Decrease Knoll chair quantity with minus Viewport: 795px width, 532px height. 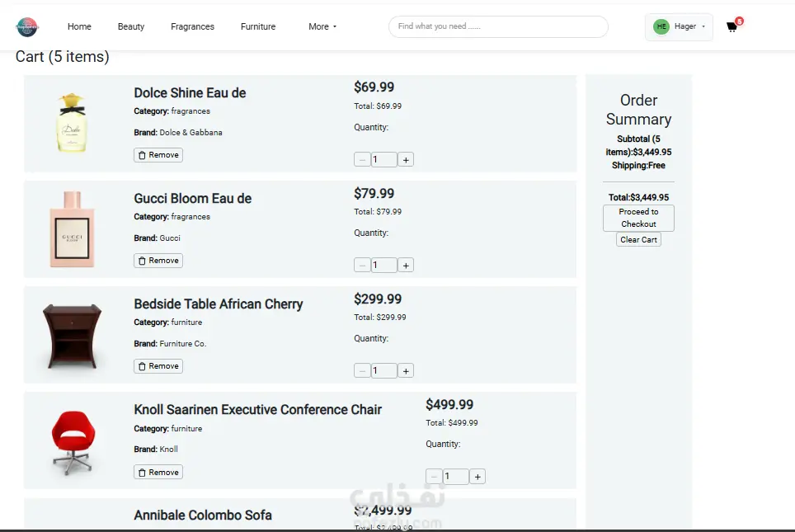coord(434,476)
